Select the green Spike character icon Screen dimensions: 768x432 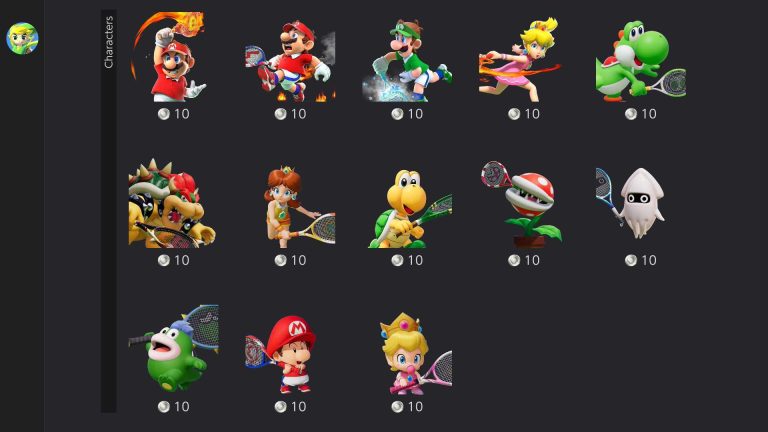pos(173,349)
